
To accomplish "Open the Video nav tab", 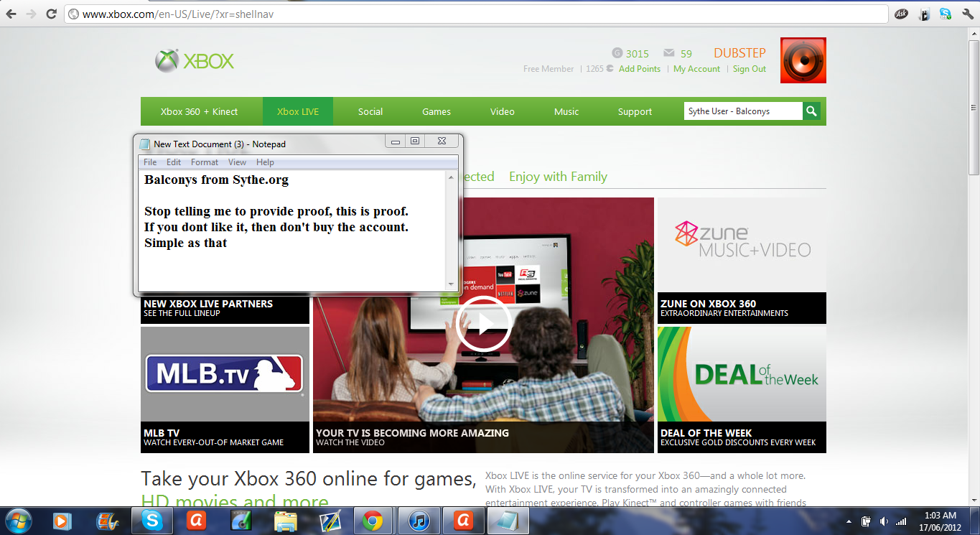I will 503,111.
